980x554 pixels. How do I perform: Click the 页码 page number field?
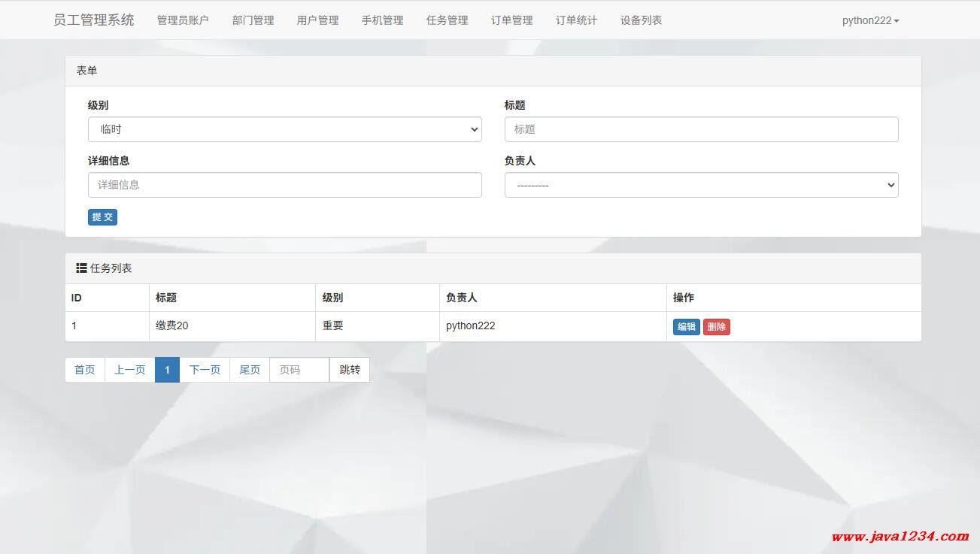(x=299, y=370)
